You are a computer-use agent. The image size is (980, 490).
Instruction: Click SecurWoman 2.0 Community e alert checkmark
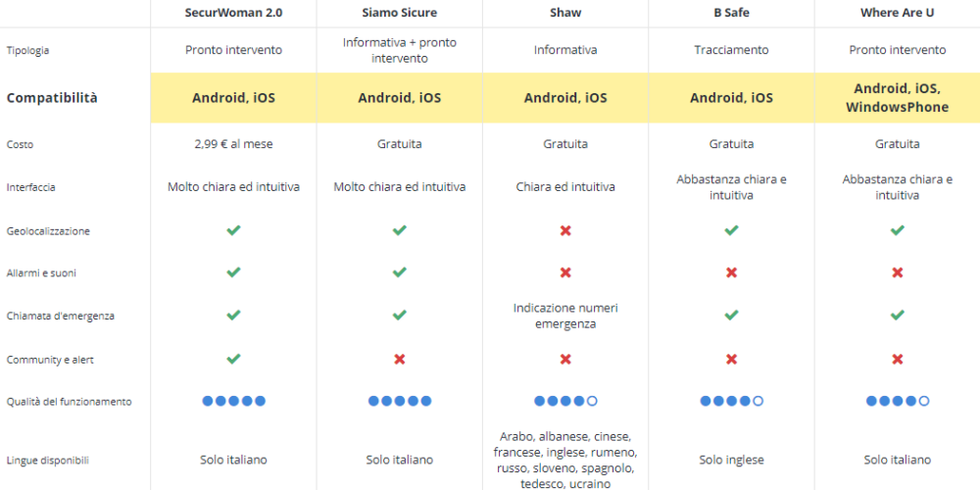coord(234,359)
